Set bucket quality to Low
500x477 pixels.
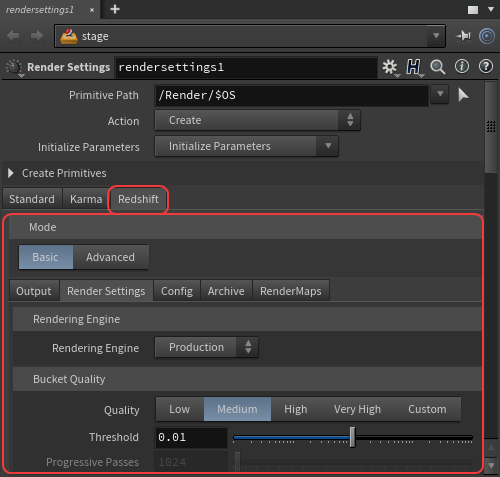[x=180, y=409]
